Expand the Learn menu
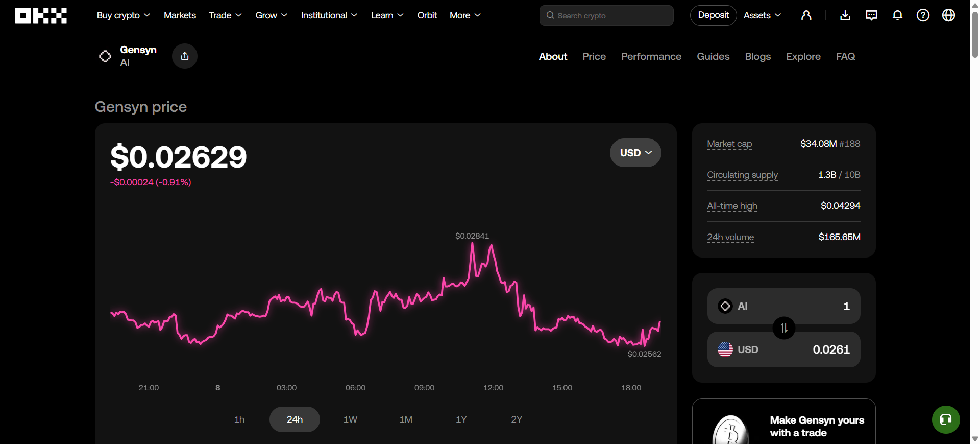The width and height of the screenshot is (980, 444). 387,15
